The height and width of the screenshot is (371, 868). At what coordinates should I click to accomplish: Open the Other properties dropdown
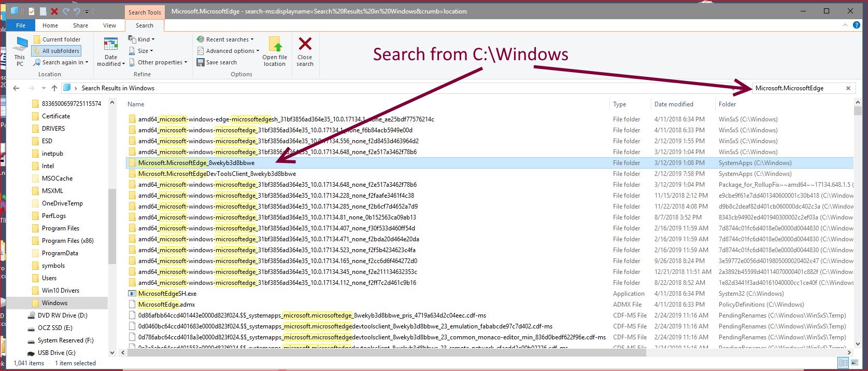[158, 62]
